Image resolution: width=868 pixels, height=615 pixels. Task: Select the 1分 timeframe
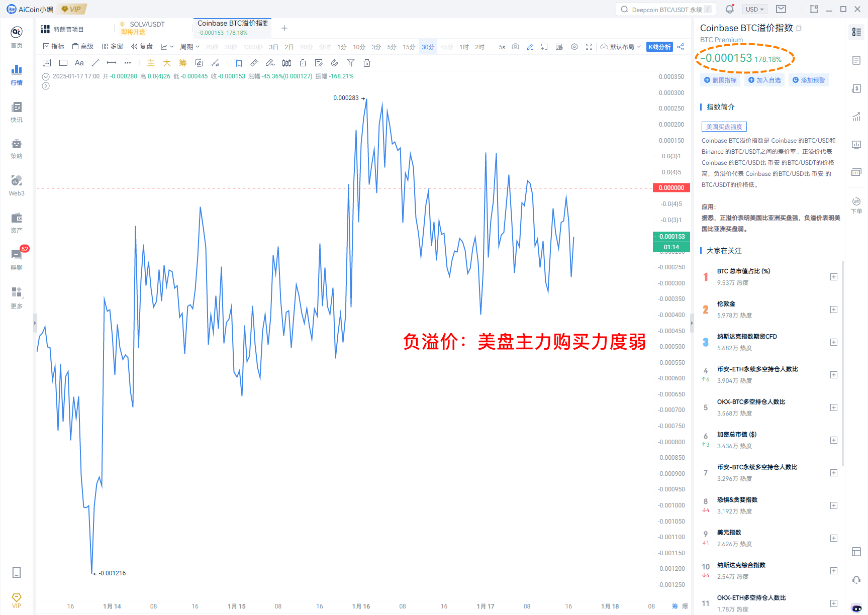(x=342, y=47)
